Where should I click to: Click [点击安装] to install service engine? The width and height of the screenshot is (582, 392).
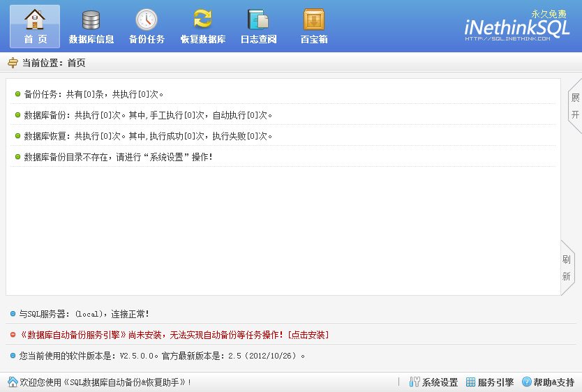click(308, 335)
